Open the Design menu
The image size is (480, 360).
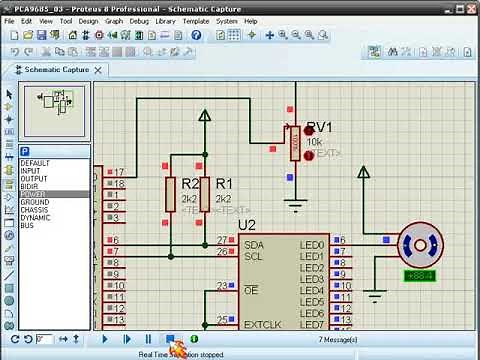tap(88, 21)
